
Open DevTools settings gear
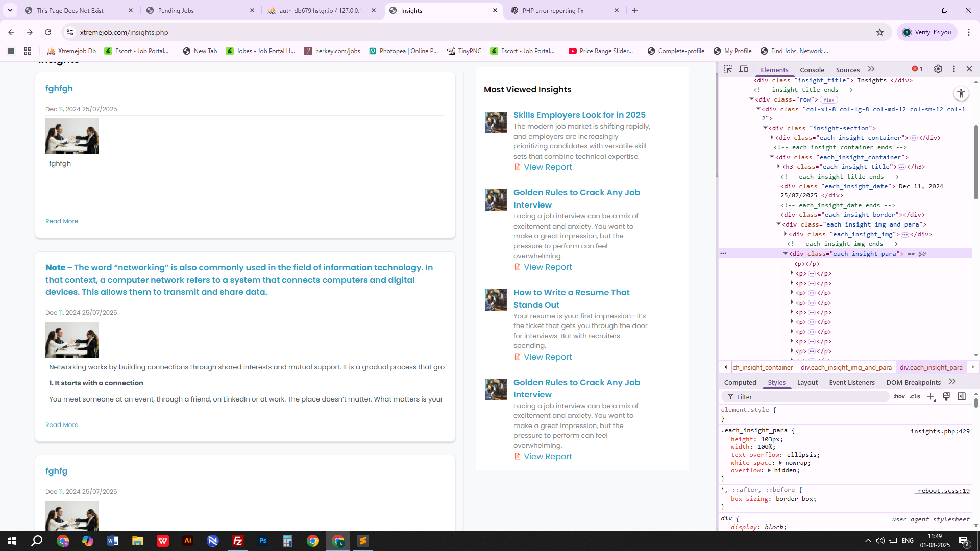938,69
